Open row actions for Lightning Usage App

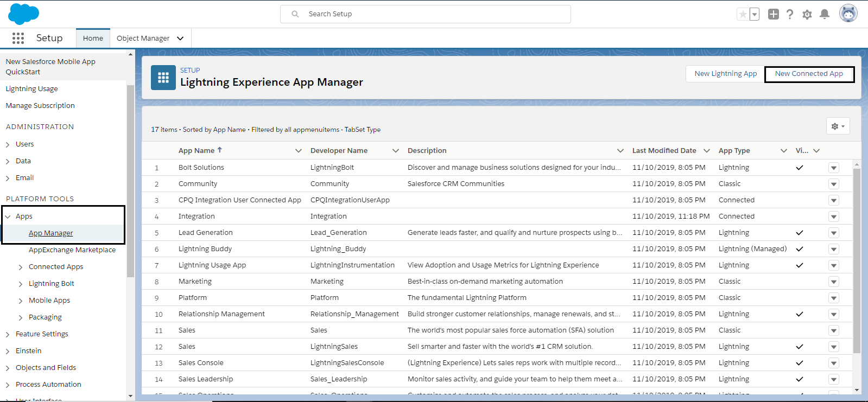(x=834, y=265)
